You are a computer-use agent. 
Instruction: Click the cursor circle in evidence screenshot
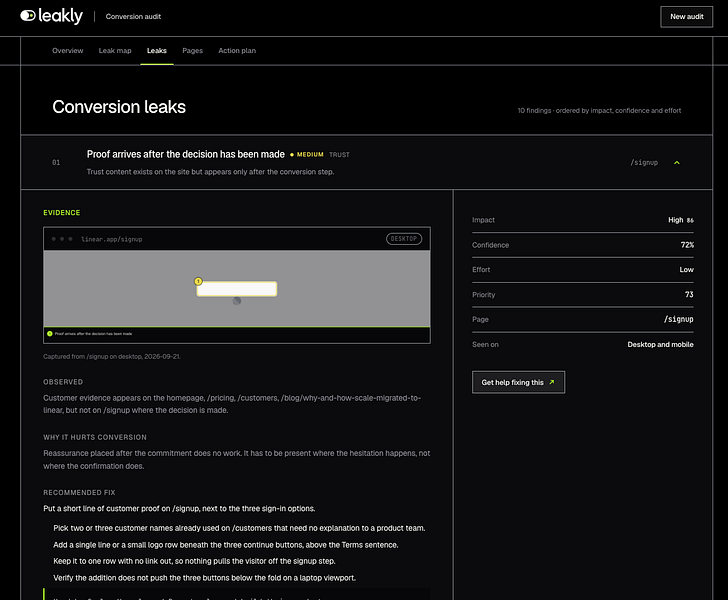click(237, 301)
